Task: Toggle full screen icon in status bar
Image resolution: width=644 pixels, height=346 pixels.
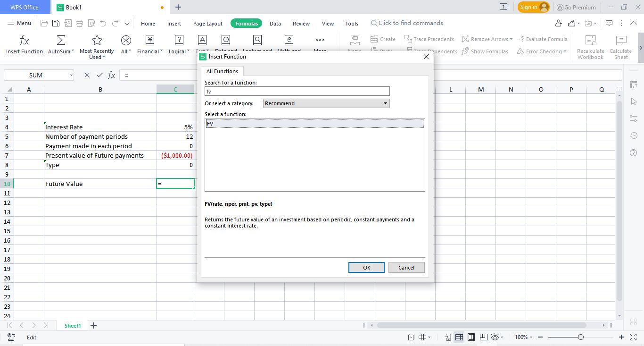Action: (634, 337)
